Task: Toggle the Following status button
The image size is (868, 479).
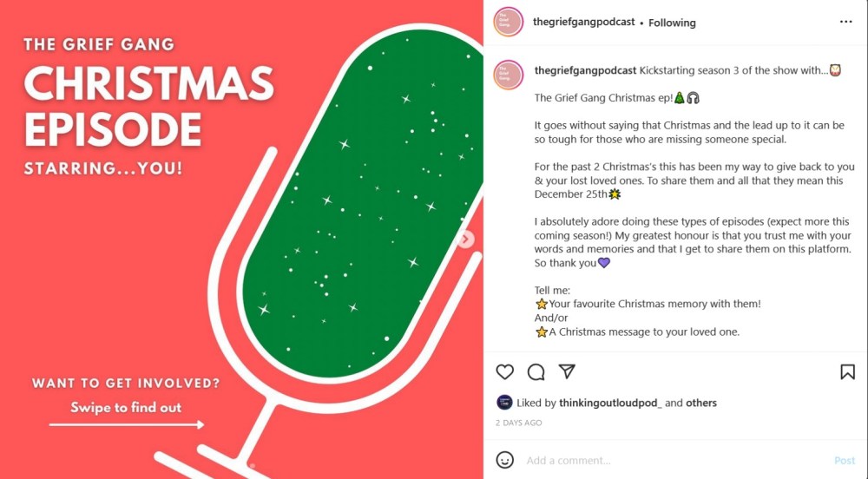Action: tap(672, 23)
